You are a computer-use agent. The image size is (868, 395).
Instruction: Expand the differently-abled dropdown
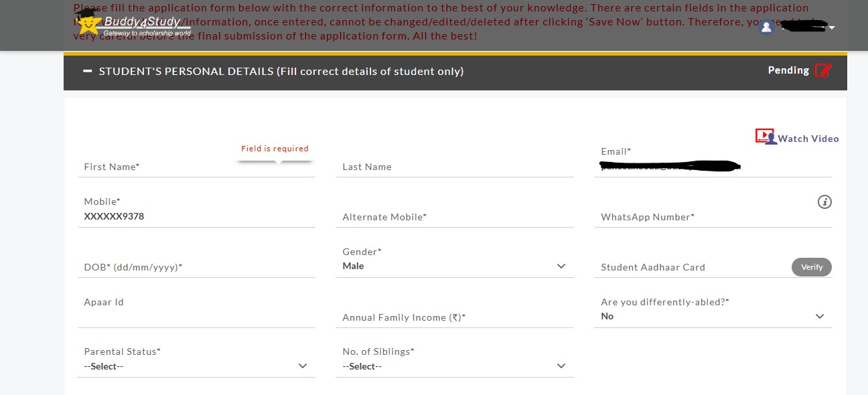(x=713, y=316)
